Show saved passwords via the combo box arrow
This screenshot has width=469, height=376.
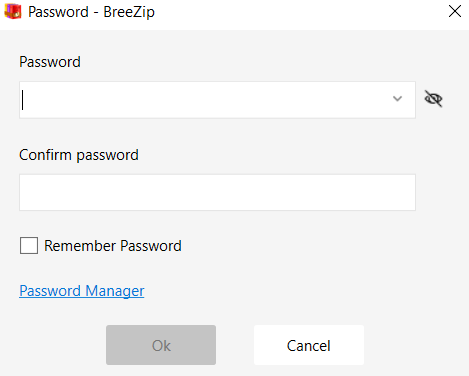click(x=397, y=99)
